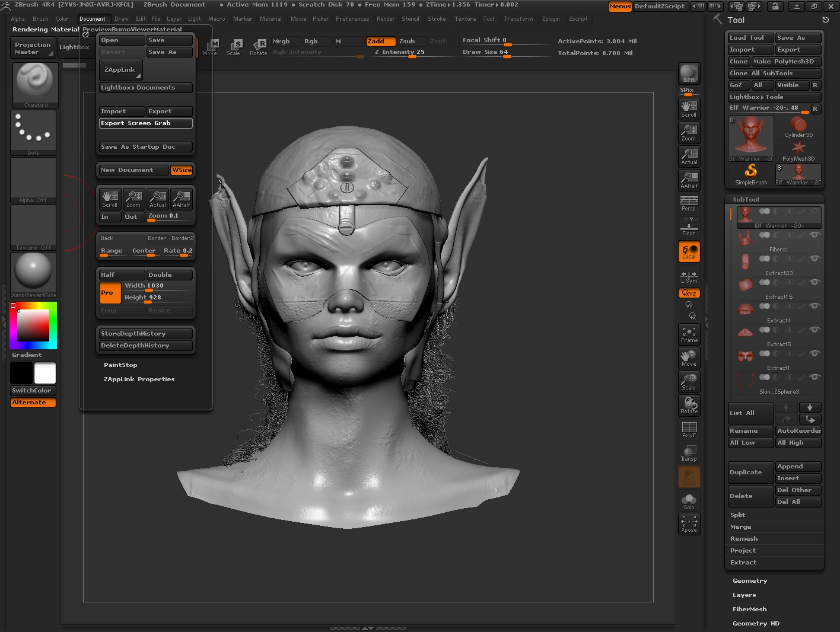Screen dimensions: 840x632
Task: Click Scroll icon in Document palette
Action: click(x=110, y=199)
